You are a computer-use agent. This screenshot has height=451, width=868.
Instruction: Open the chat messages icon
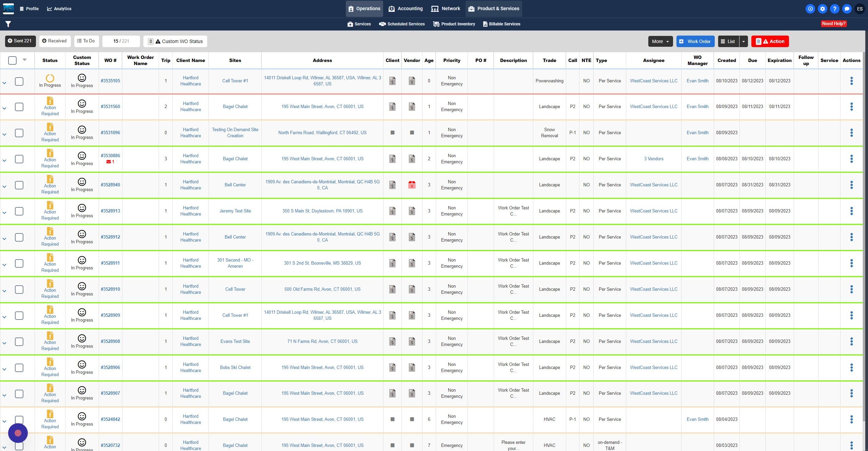(x=847, y=9)
